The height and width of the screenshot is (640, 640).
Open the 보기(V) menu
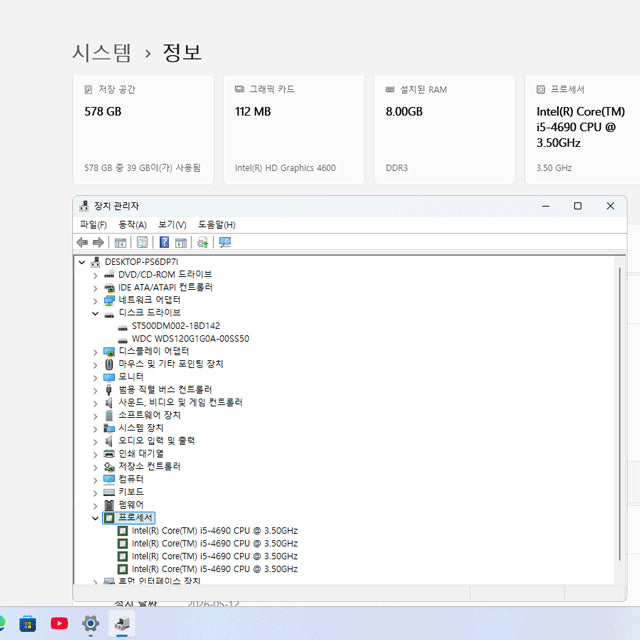[x=172, y=224]
